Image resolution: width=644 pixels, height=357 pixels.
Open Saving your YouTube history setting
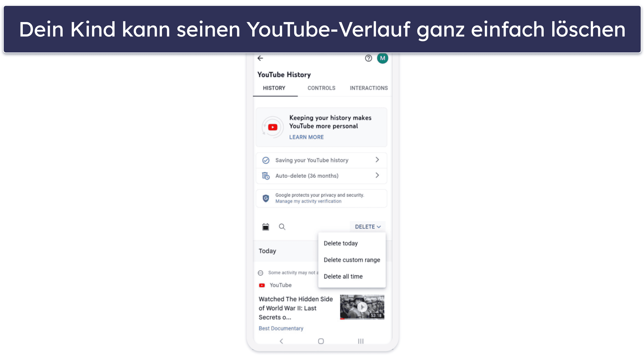tap(321, 160)
